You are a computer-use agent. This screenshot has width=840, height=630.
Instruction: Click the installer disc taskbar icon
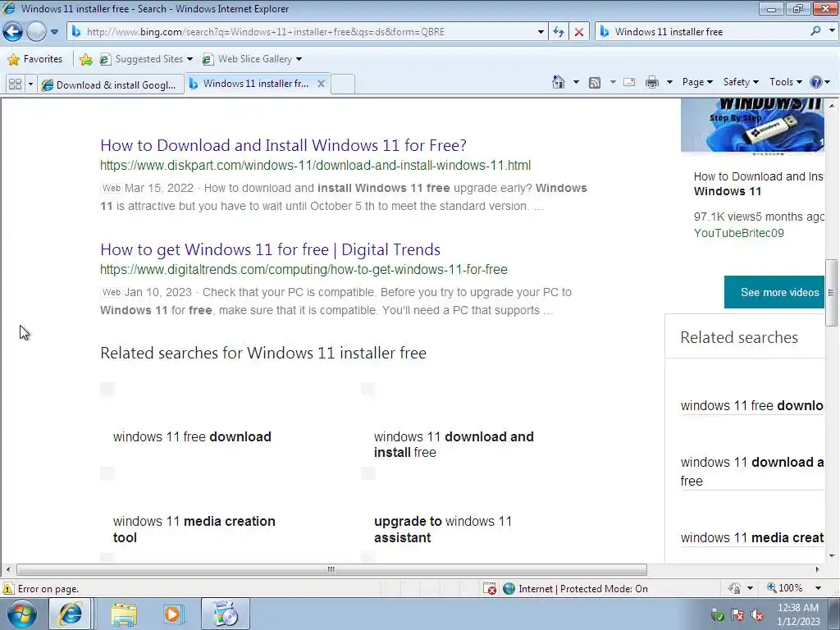[x=226, y=614]
